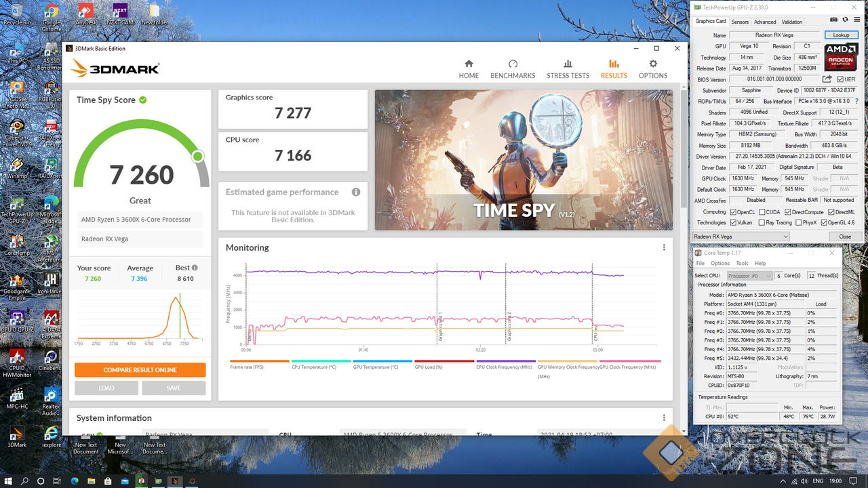Take GPU-Z screenshot with camera icon
The height and width of the screenshot is (488, 868).
click(x=834, y=20)
